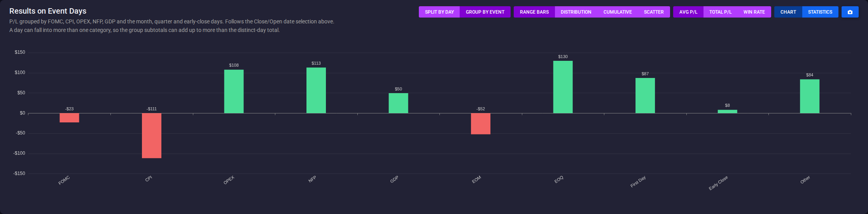Viewport: 868px width, 214px height.
Task: Open the Chart tab
Action: coord(788,12)
